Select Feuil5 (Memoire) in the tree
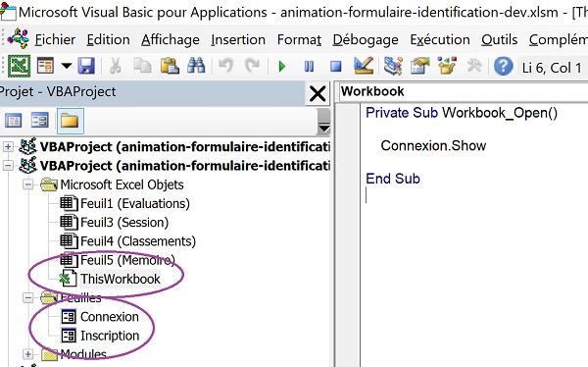 [127, 260]
